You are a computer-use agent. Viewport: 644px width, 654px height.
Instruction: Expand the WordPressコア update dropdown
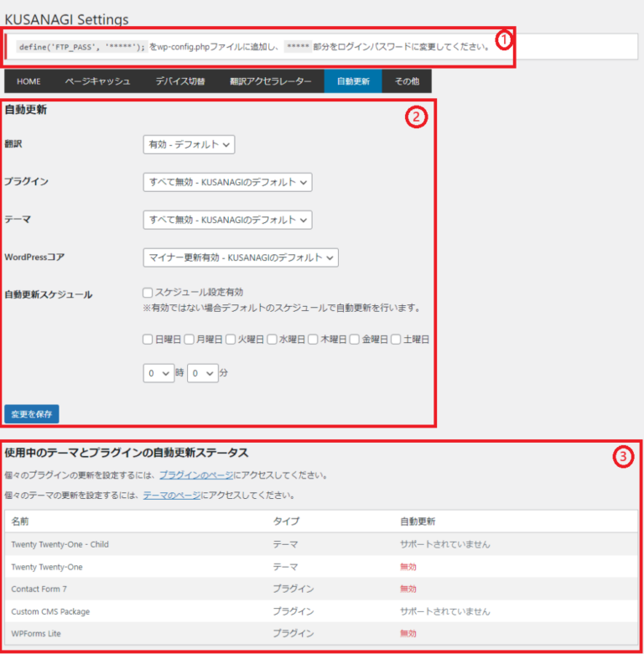pos(241,257)
